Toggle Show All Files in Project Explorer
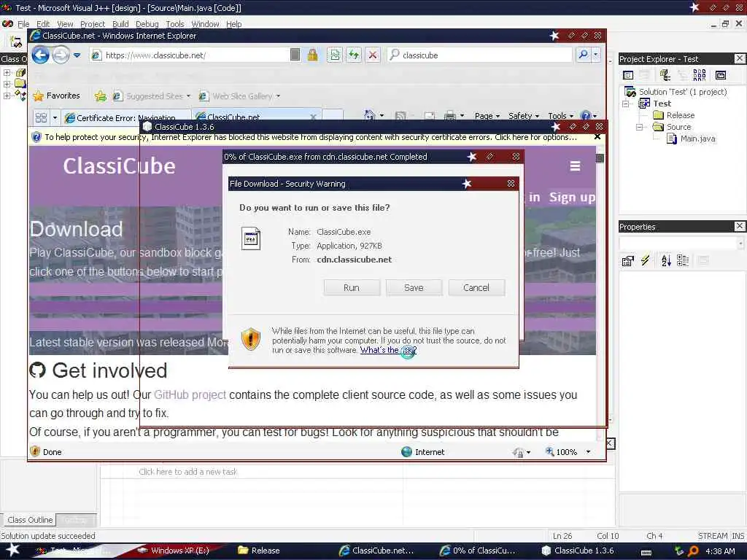This screenshot has height=560, width=747. tap(700, 75)
